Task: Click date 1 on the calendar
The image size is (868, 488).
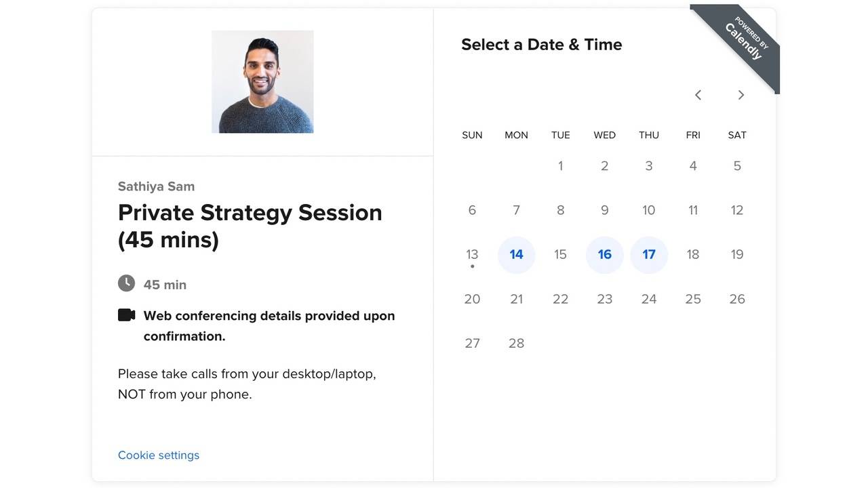Action: pyautogui.click(x=560, y=166)
